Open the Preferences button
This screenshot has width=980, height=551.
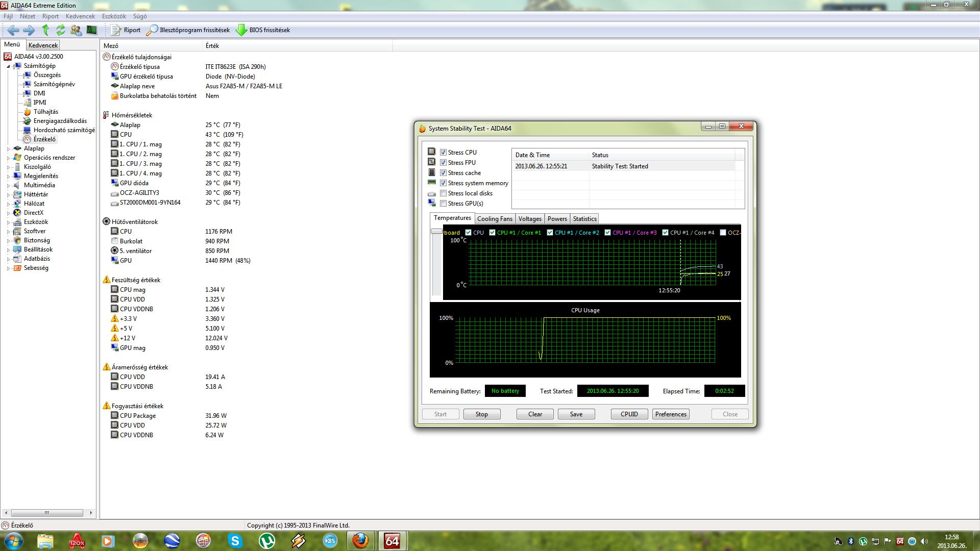click(x=671, y=414)
